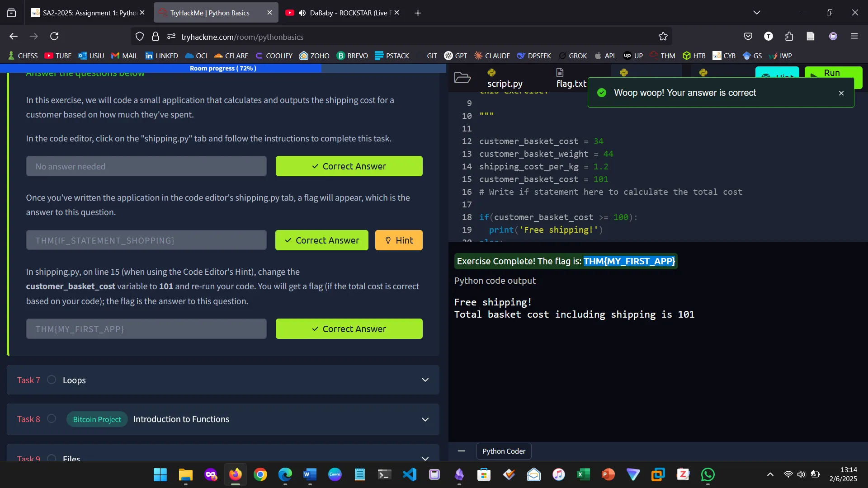Viewport: 868px width, 488px height.
Task: Toggle Task 8 completion circle
Action: coord(52,418)
